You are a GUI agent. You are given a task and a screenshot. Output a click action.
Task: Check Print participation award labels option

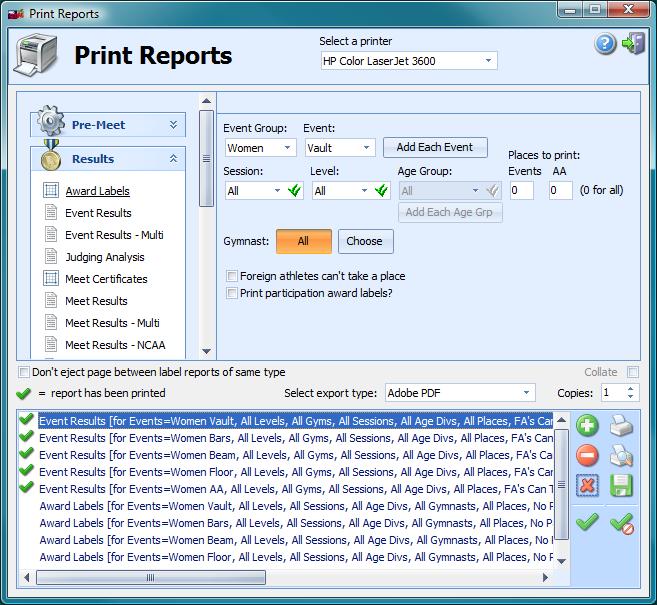point(232,293)
